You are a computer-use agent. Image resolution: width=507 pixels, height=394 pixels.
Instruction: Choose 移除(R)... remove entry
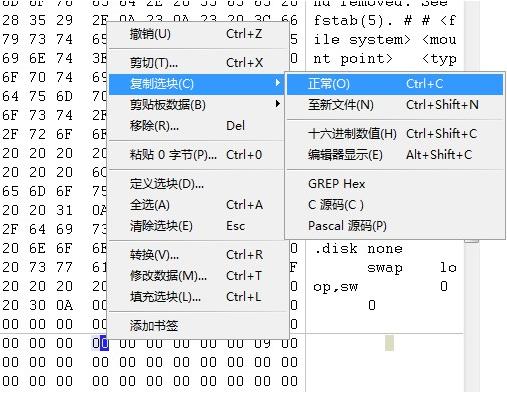click(198, 126)
